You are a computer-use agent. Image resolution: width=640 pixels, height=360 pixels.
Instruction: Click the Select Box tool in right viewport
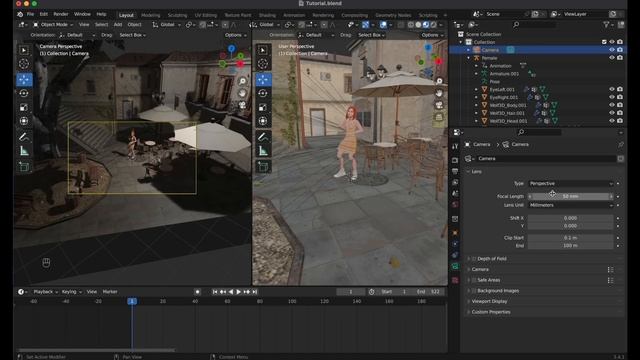point(263,50)
